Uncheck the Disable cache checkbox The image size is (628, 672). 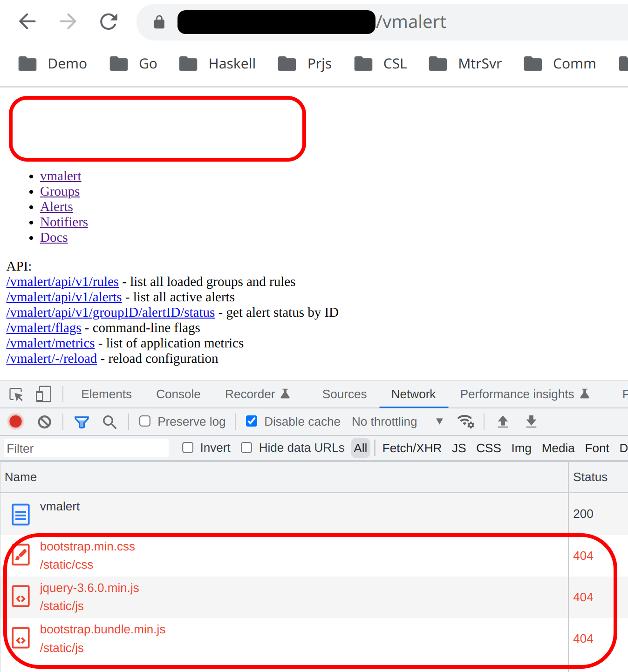click(251, 421)
